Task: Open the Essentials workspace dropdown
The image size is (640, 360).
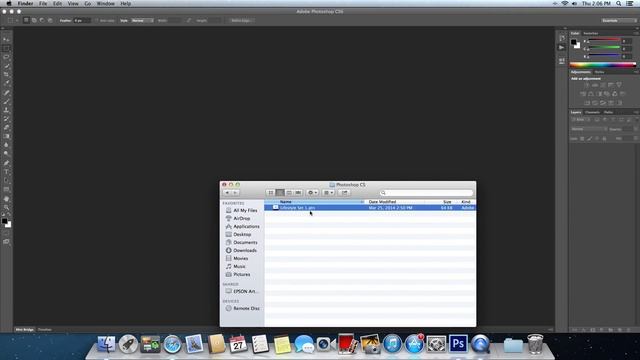Action: point(619,20)
